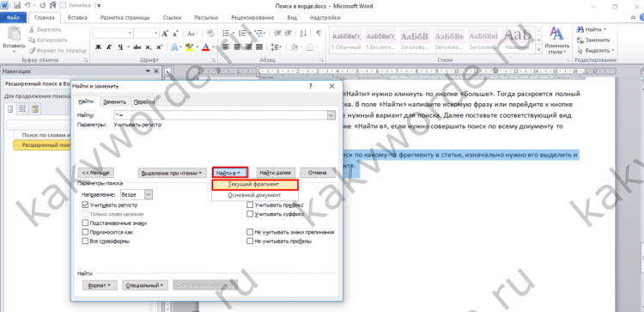Image resolution: width=644 pixels, height=312 pixels.
Task: Enable Не учитывать пробелы checkbox
Action: 250,242
